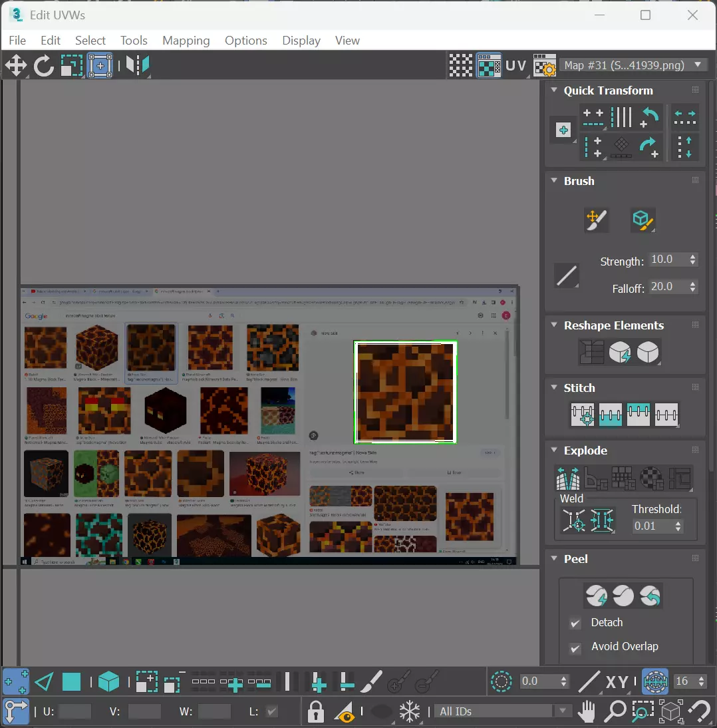Collapse the Explode rollout
This screenshot has width=717, height=728.
553,450
